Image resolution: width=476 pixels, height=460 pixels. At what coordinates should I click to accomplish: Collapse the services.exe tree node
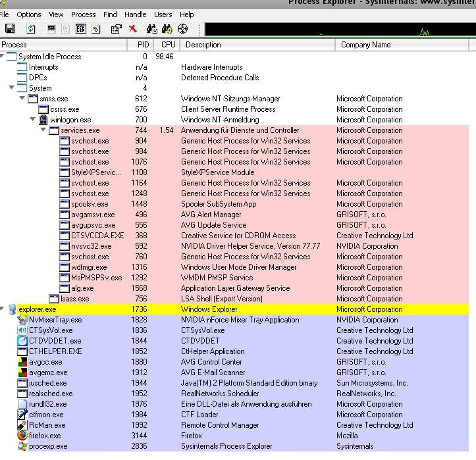coord(43,130)
